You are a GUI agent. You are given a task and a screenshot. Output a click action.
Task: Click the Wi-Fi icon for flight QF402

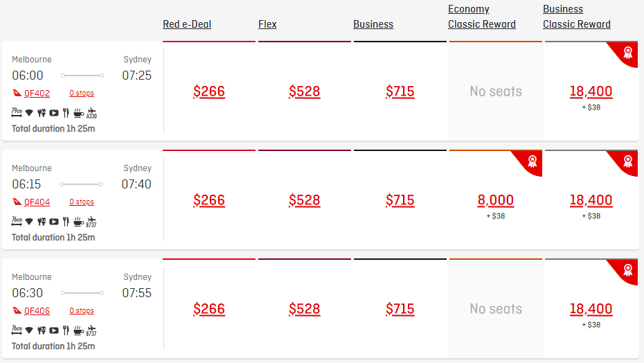29,113
